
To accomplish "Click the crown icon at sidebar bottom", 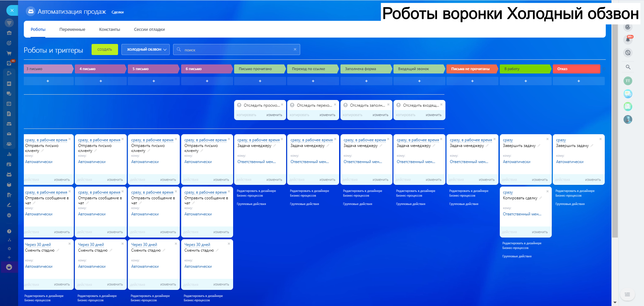I will point(9,267).
